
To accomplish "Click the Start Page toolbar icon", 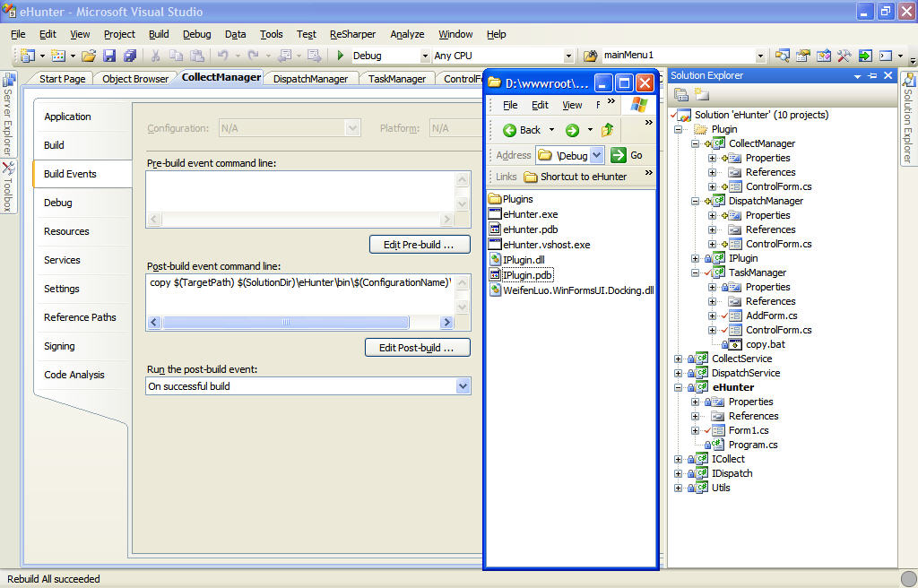I will [865, 56].
